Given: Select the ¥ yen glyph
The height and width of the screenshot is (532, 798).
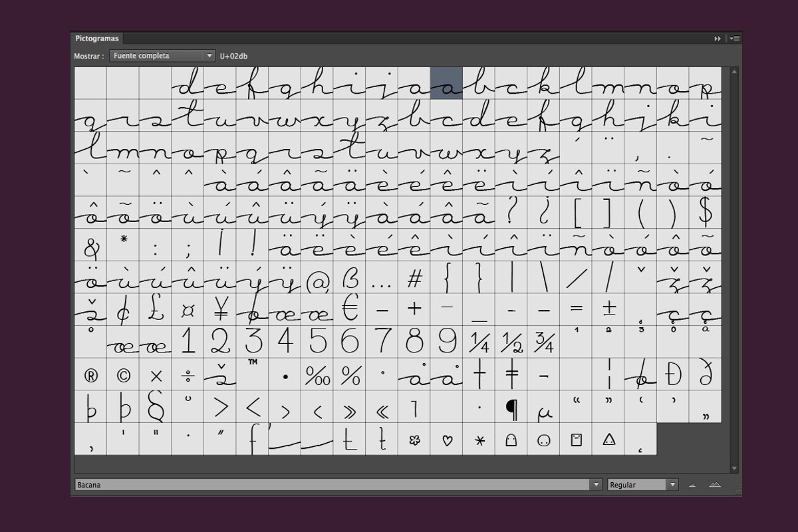Looking at the screenshot, I should tap(220, 310).
